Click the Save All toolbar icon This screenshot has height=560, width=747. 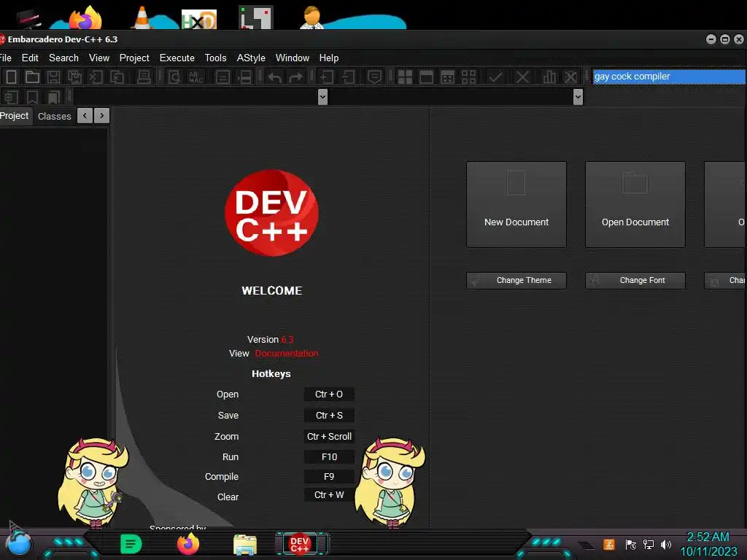[75, 77]
